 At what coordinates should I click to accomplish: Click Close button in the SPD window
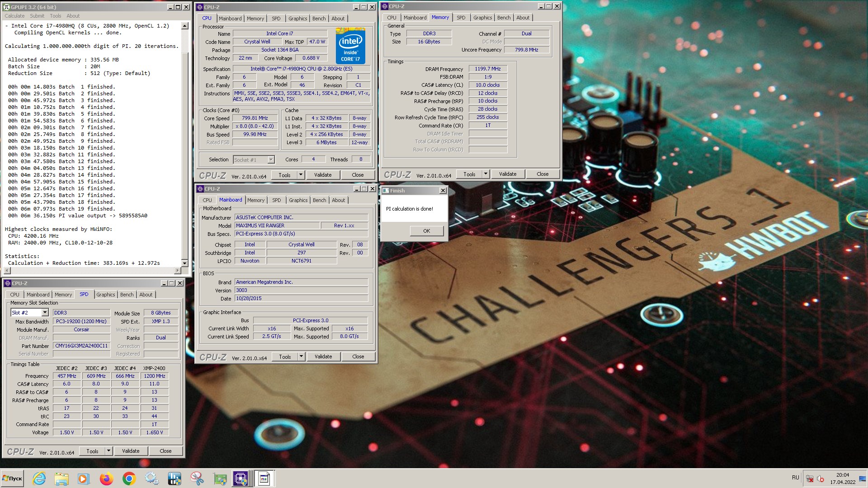(x=165, y=451)
